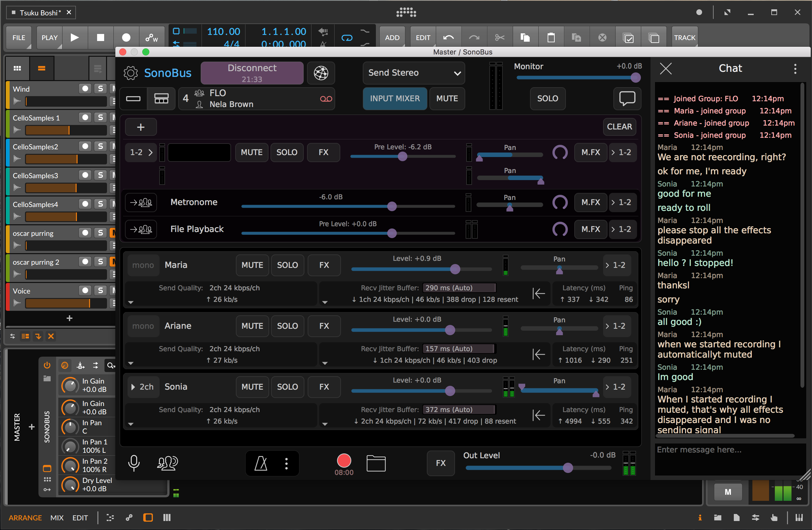Viewport: 812px width, 530px height.
Task: Open SonoBus settings gear
Action: pyautogui.click(x=130, y=73)
